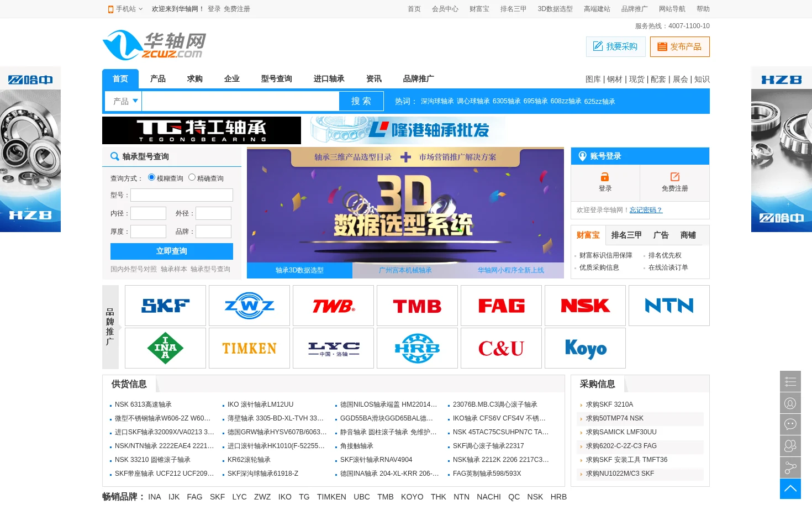The width and height of the screenshot is (812, 510).
Task: Click hot search term 深沟球轴承
Action: coord(437,101)
